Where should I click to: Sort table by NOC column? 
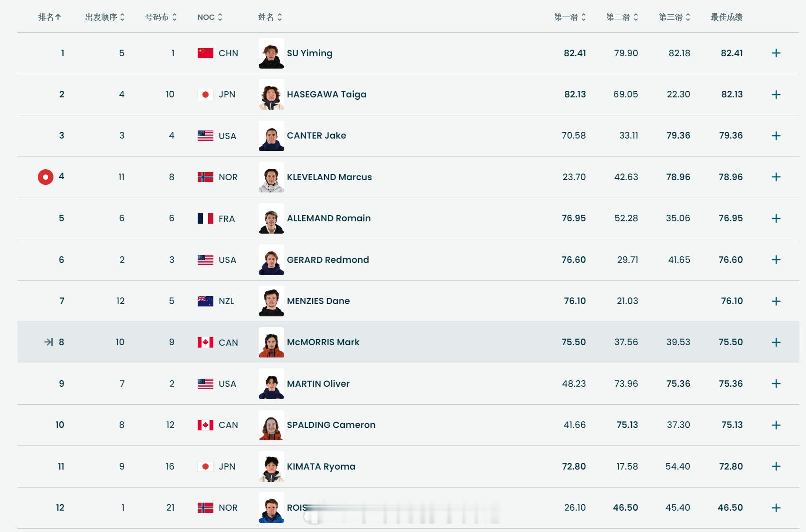point(210,17)
